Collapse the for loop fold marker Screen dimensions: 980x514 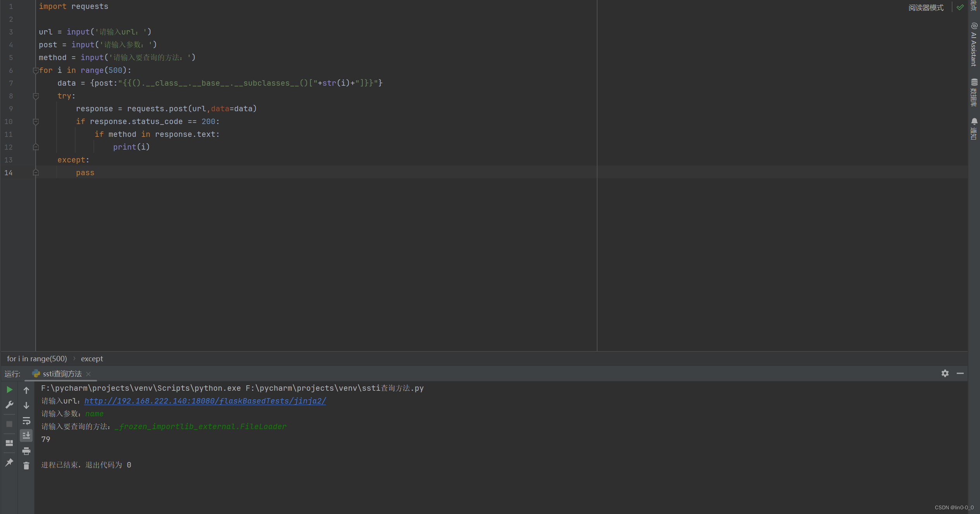coord(36,71)
